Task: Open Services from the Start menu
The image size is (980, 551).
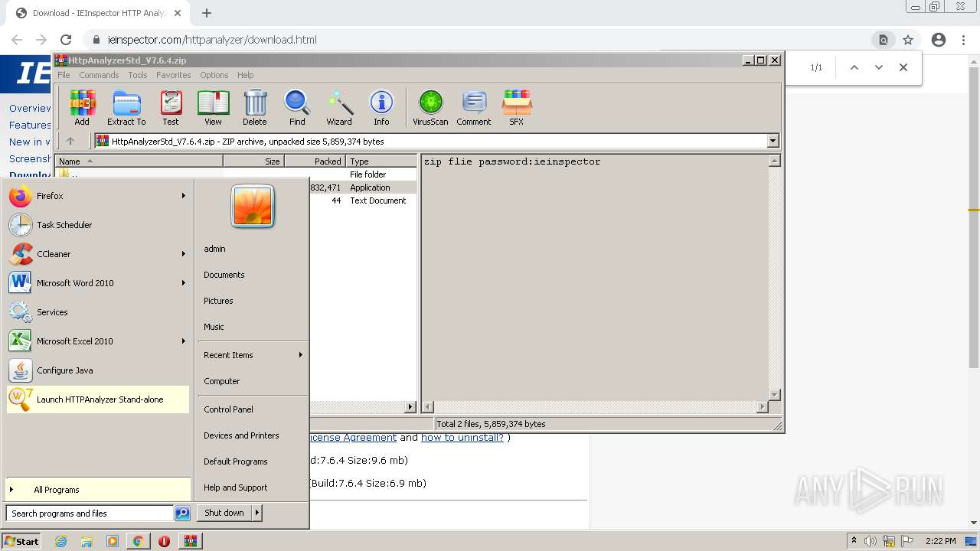Action: pyautogui.click(x=97, y=312)
